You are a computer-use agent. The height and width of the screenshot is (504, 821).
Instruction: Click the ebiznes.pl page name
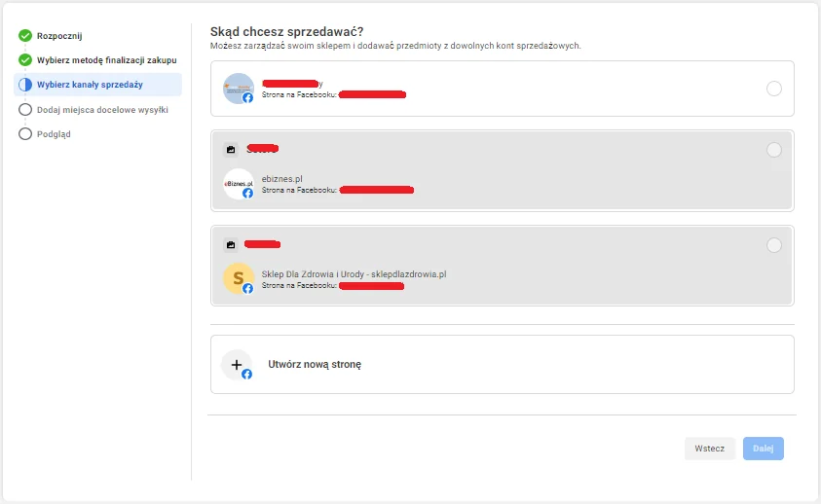(x=281, y=179)
